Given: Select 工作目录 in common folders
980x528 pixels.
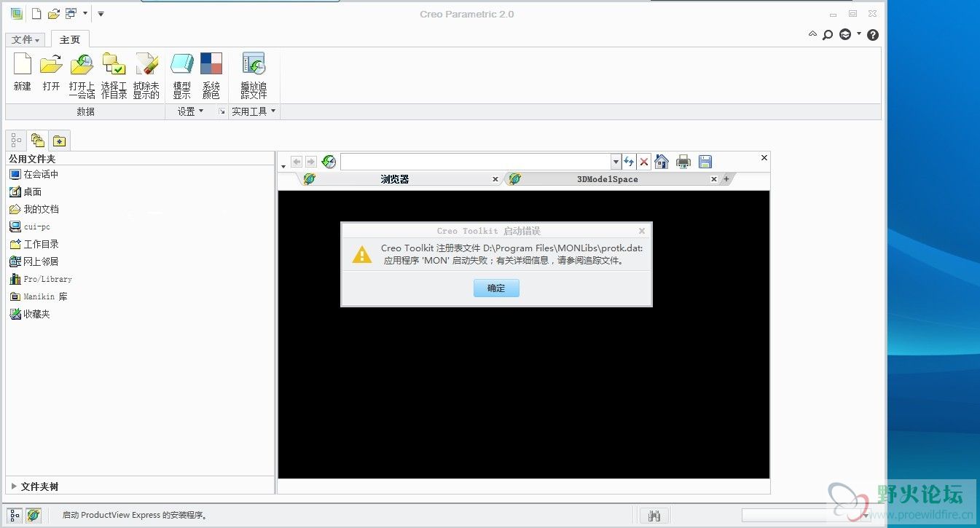Looking at the screenshot, I should pos(34,245).
